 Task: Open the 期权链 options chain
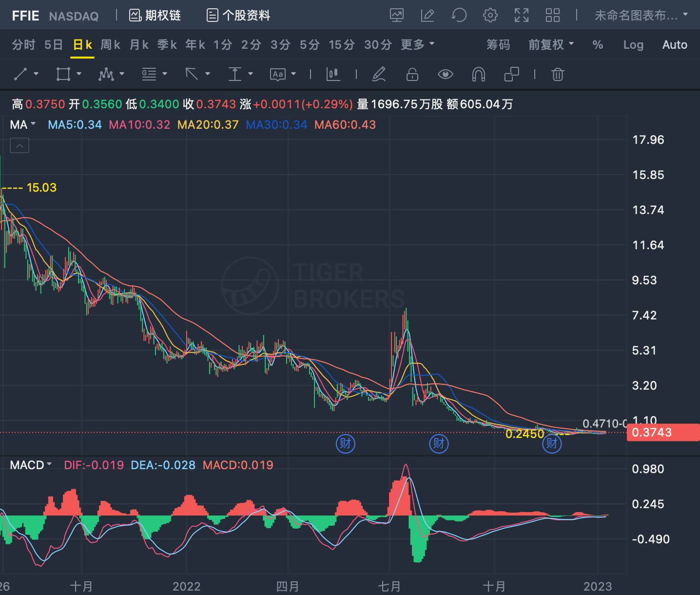155,16
